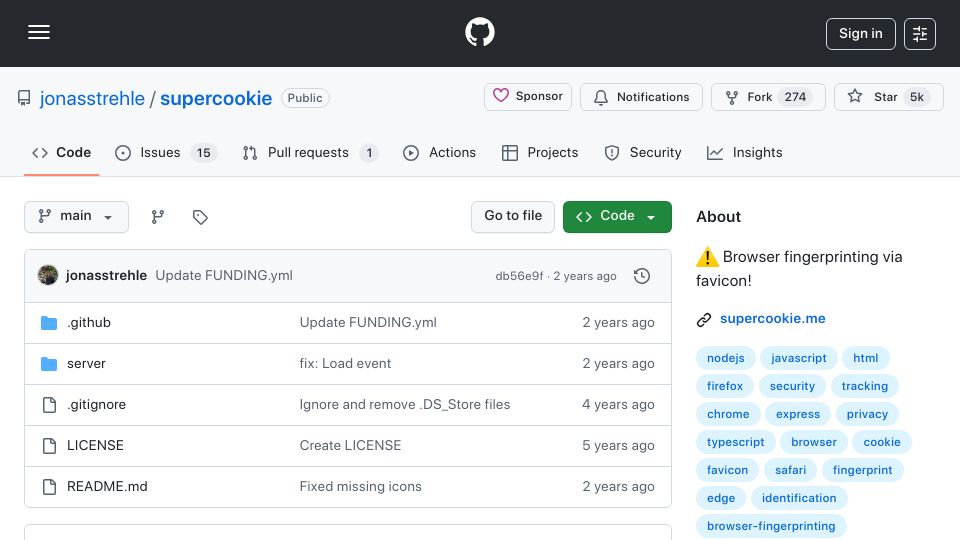This screenshot has width=960, height=540.
Task: Open the Security tab
Action: click(x=643, y=152)
